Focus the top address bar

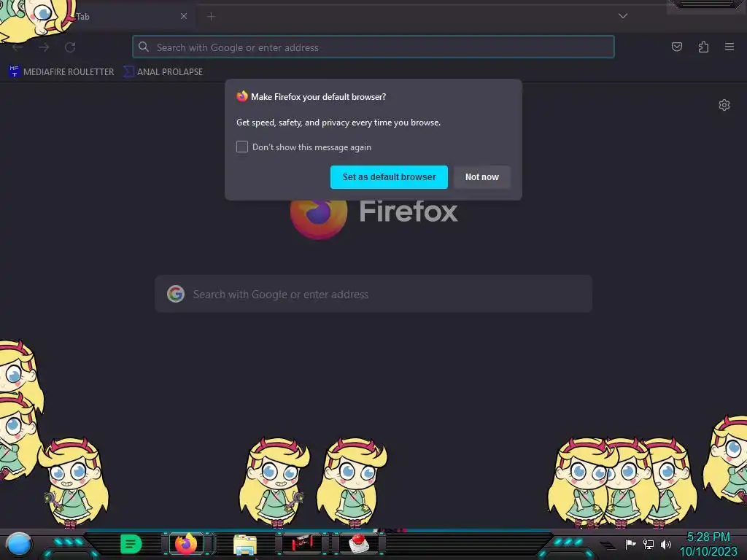[x=373, y=47]
